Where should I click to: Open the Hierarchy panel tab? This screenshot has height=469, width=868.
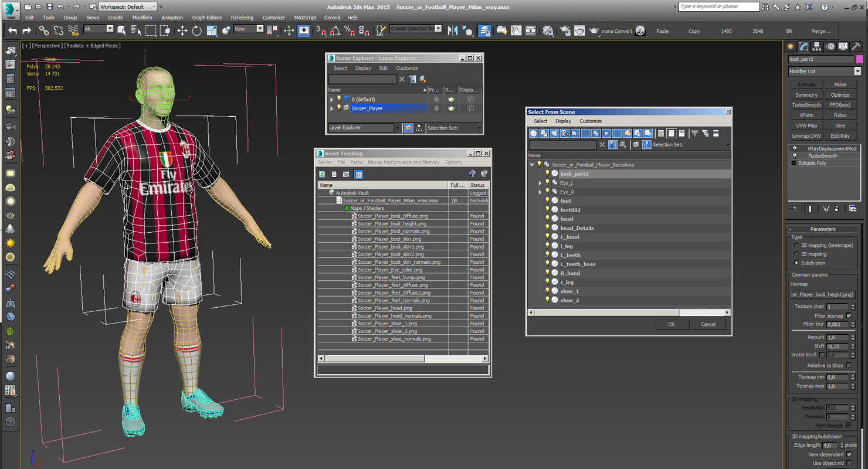[817, 46]
